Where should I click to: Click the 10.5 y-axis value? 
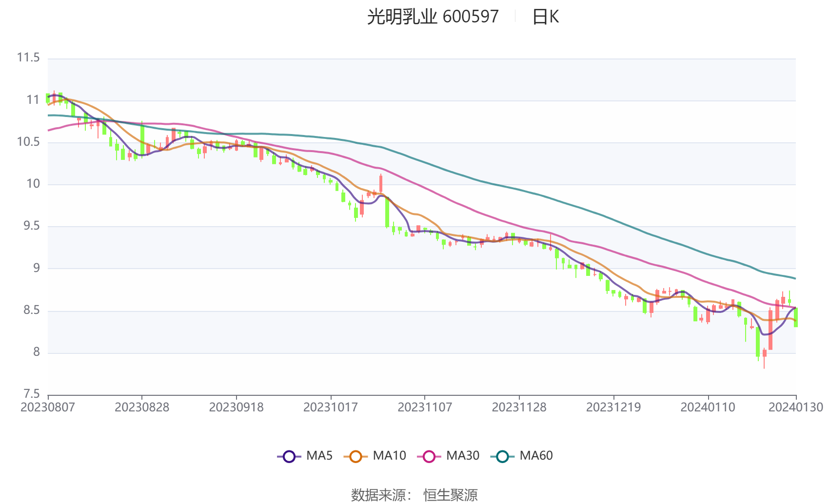pyautogui.click(x=28, y=142)
